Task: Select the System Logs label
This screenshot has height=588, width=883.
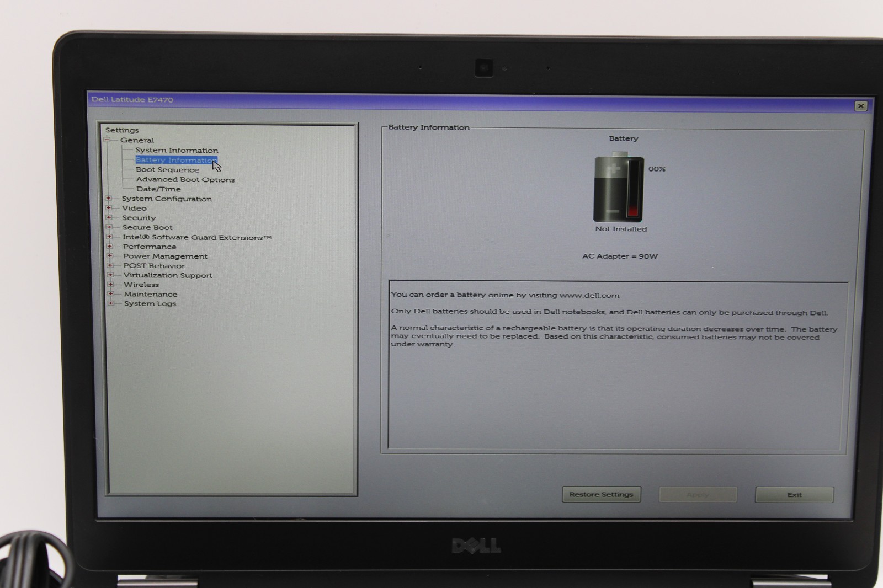Action: [x=150, y=303]
